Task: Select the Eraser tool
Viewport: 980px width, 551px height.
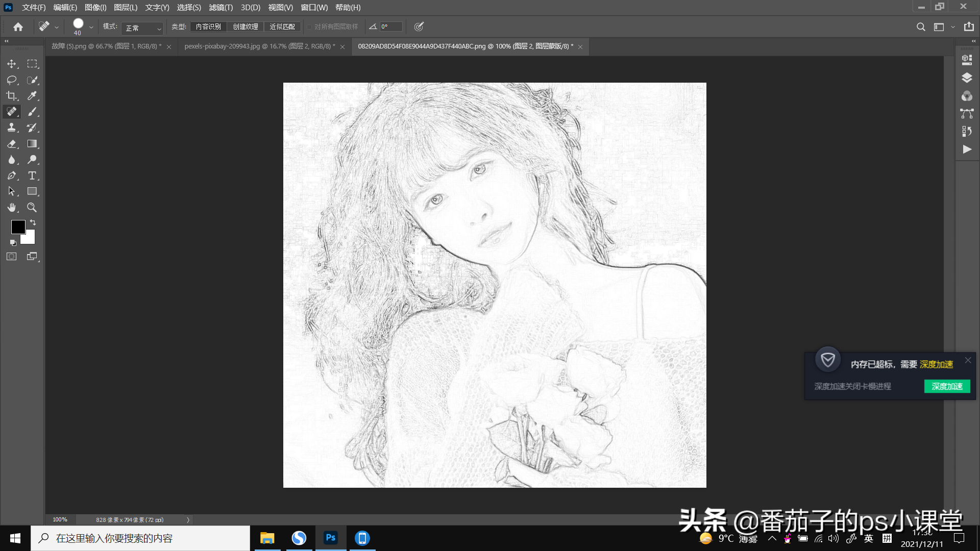Action: [x=12, y=144]
